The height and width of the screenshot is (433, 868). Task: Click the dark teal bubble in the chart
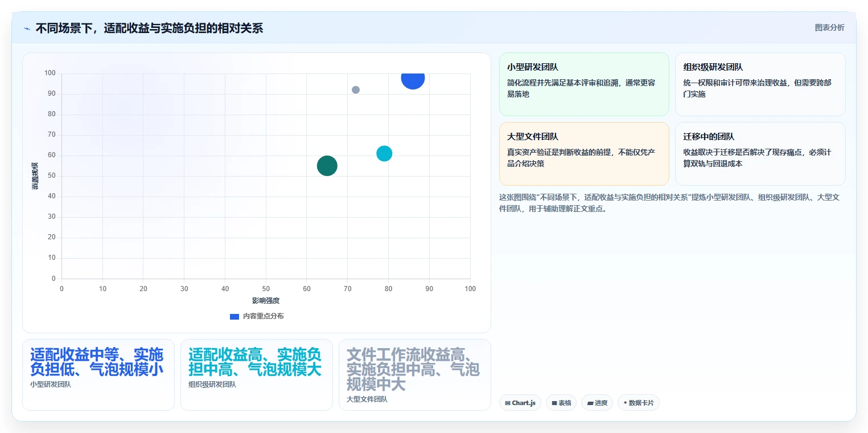327,166
